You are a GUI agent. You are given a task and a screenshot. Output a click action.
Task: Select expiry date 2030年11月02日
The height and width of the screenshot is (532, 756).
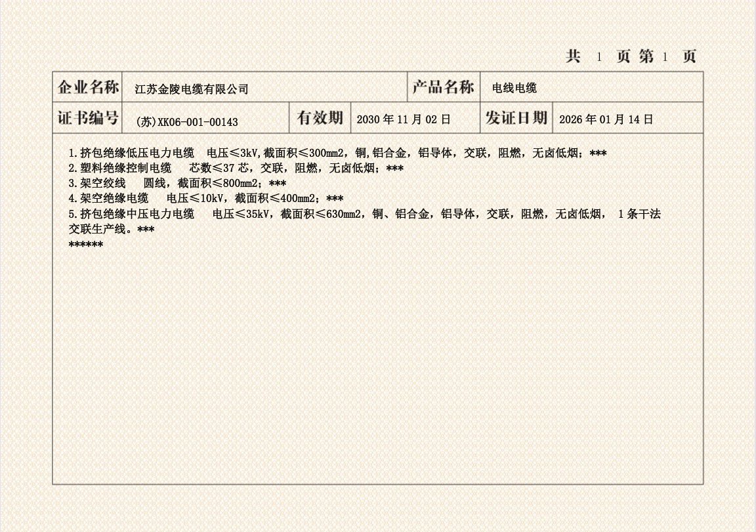tap(404, 119)
